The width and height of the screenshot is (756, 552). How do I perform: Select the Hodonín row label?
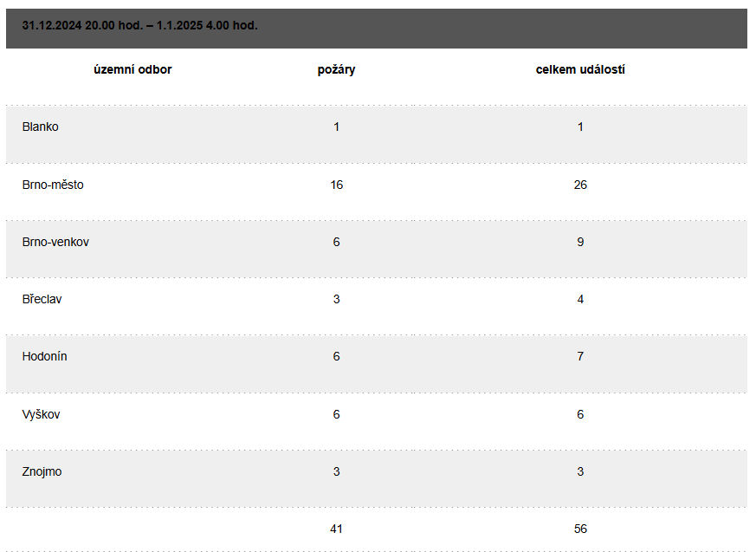(44, 356)
